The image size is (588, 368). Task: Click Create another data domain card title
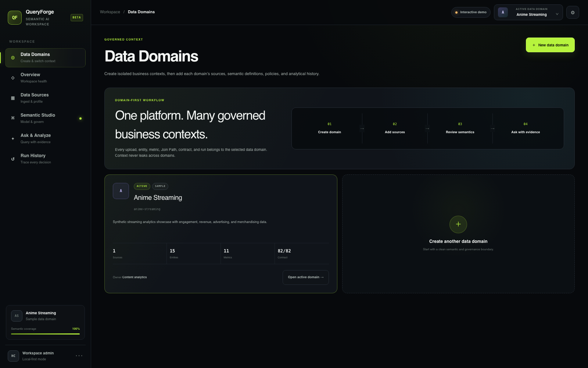(458, 241)
